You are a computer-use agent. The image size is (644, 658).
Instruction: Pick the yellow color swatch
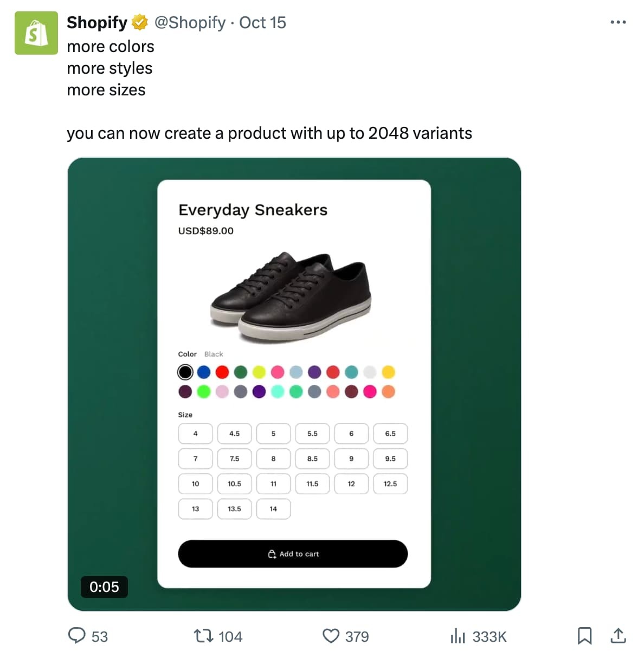pyautogui.click(x=389, y=372)
